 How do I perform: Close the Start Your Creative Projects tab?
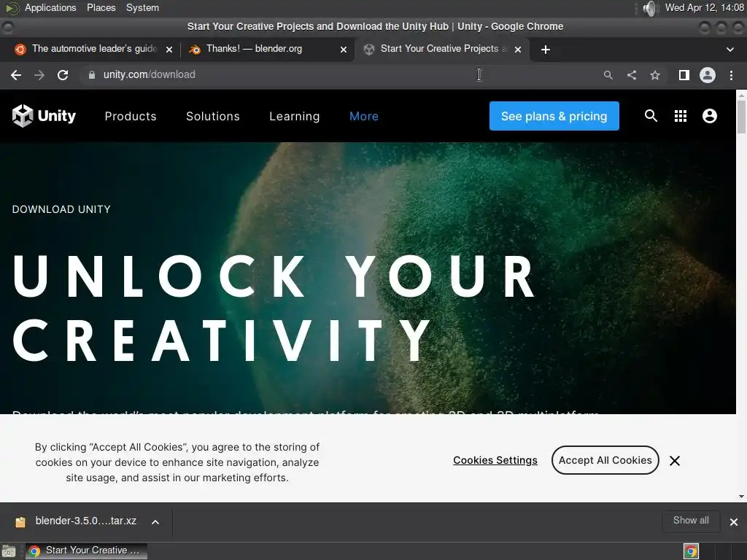coord(518,50)
